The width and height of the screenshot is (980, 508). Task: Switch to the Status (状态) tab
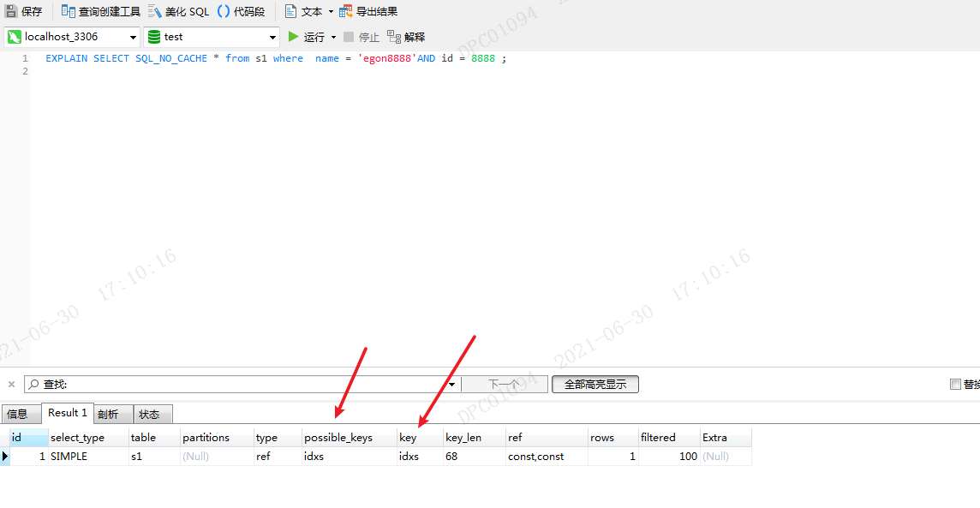(x=153, y=414)
